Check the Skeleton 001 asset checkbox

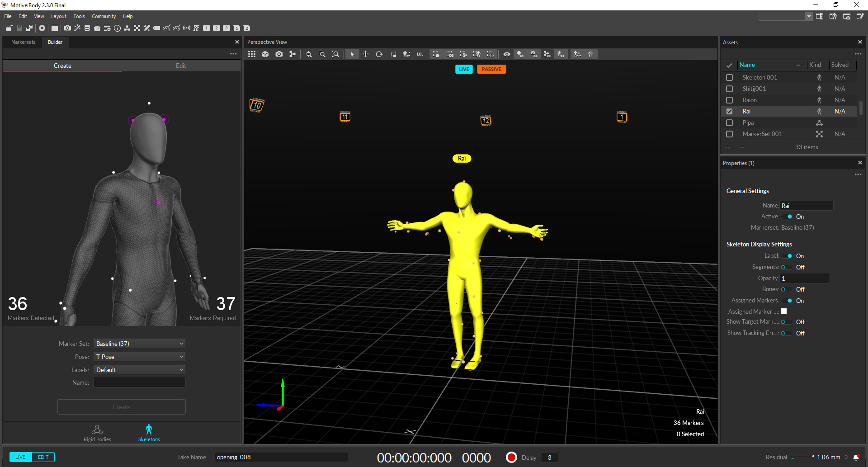click(x=729, y=78)
